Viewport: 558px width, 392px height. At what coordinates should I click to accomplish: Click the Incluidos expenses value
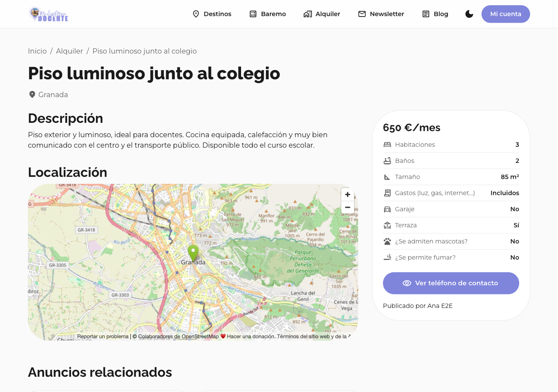tap(505, 193)
